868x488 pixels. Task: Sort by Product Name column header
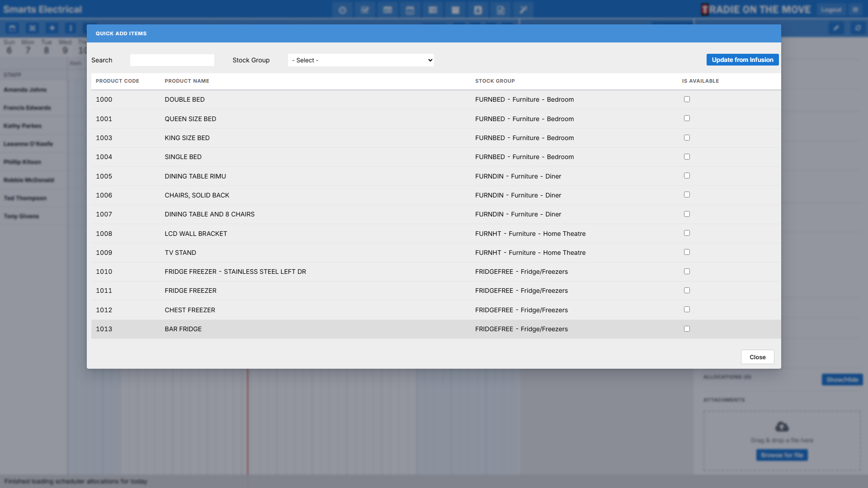[x=187, y=81]
